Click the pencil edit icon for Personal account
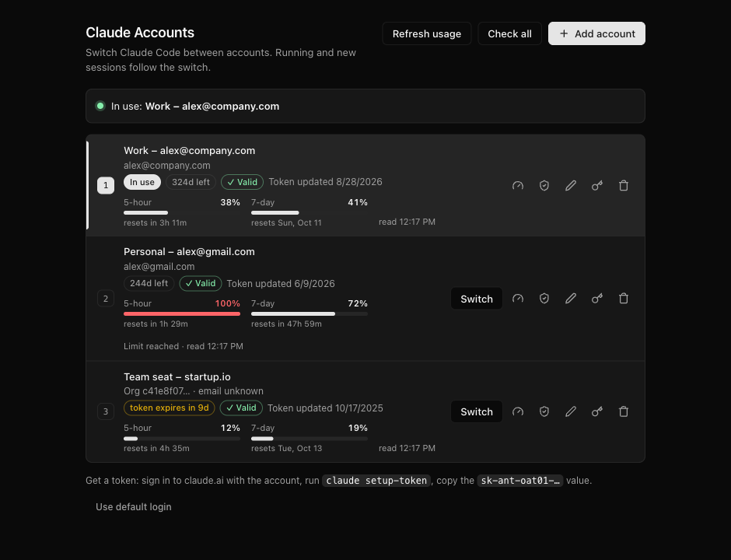This screenshot has height=560, width=731. pyautogui.click(x=571, y=299)
